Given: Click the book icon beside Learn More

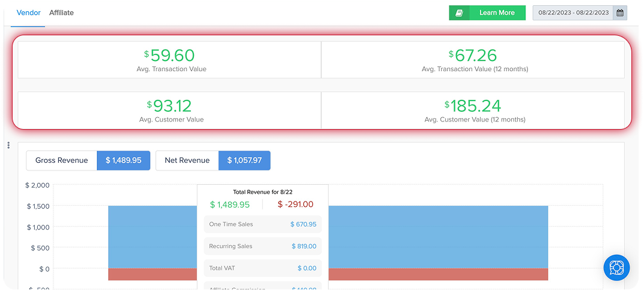Looking at the screenshot, I should [x=459, y=13].
